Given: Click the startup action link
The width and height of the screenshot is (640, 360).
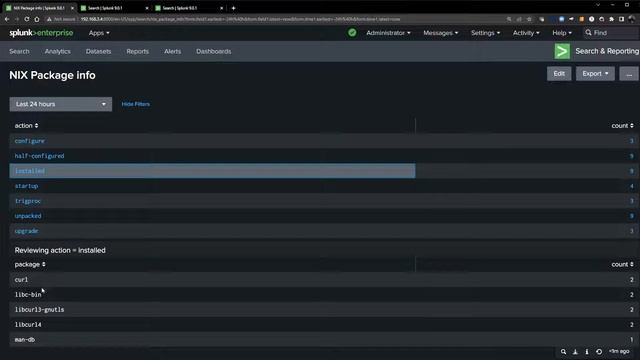Looking at the screenshot, I should (x=26, y=186).
